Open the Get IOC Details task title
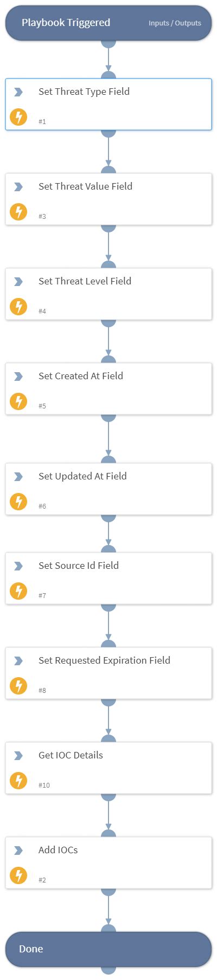This screenshot has width=217, height=980. [x=71, y=755]
